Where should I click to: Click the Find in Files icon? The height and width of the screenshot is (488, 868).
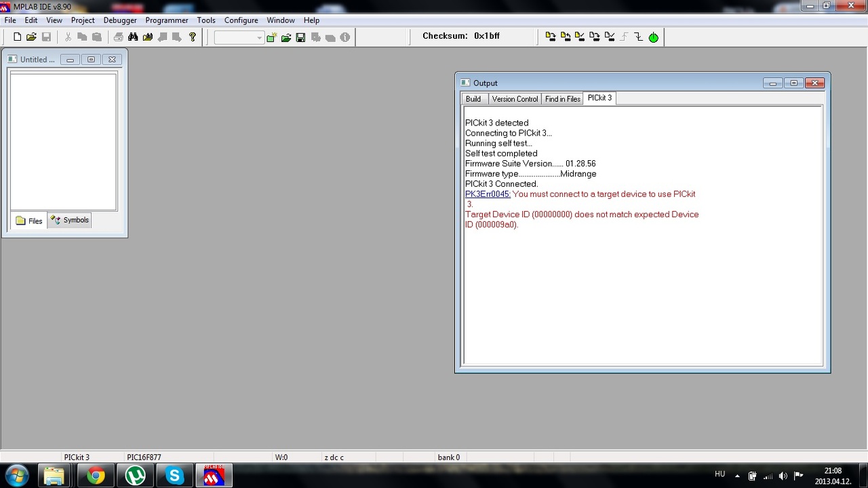[148, 37]
